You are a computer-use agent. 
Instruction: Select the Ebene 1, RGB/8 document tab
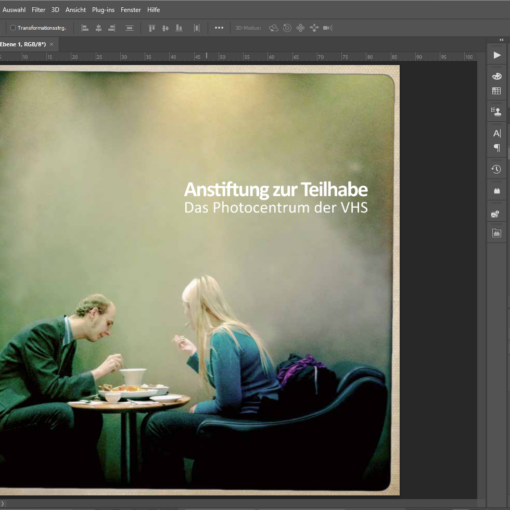pyautogui.click(x=23, y=44)
